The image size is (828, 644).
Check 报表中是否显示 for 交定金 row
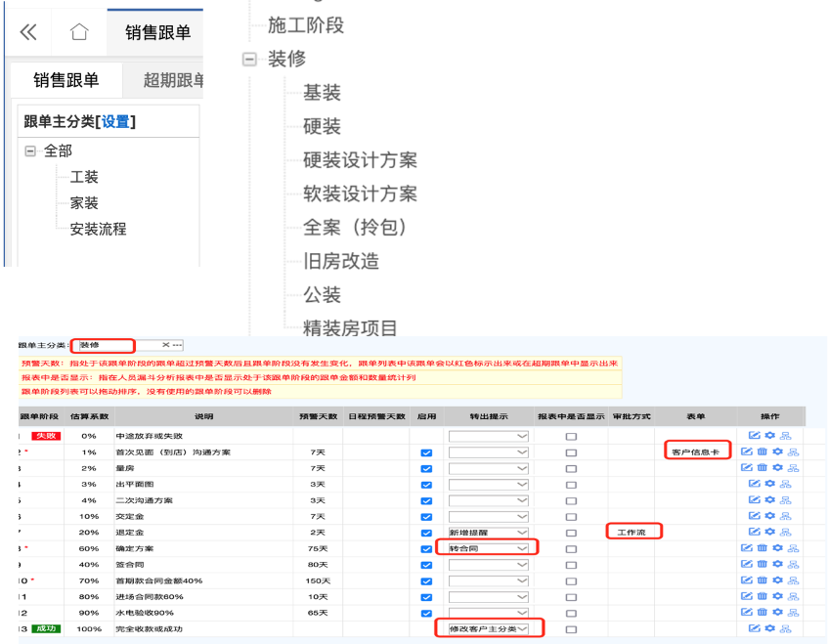571,516
